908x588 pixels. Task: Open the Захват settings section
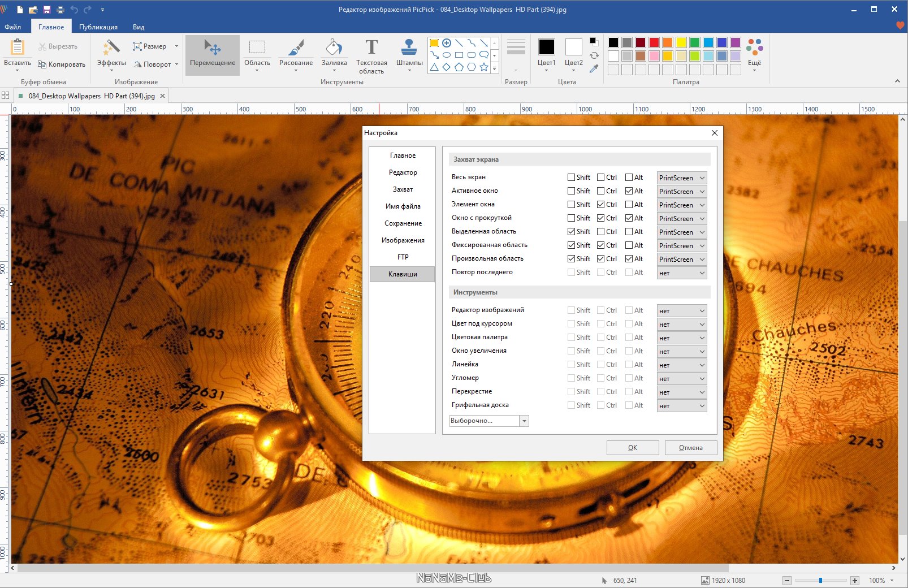pyautogui.click(x=403, y=189)
